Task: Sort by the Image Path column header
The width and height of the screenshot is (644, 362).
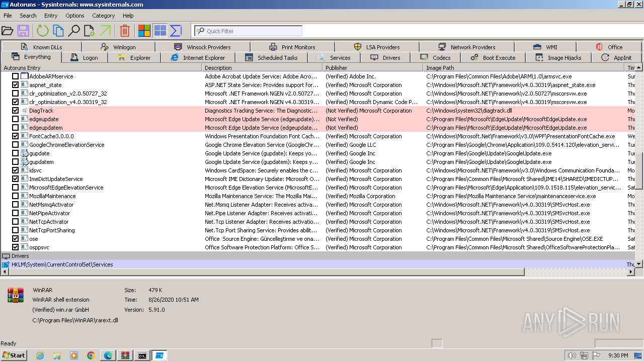Action: (x=524, y=68)
